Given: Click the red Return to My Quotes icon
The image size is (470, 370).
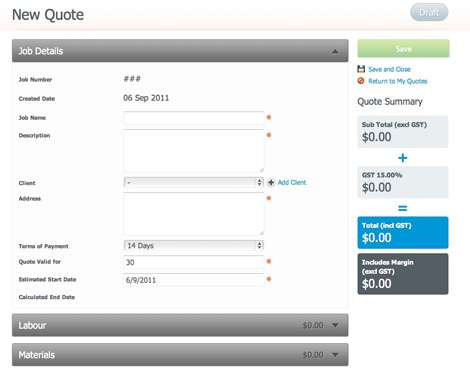Looking at the screenshot, I should (361, 81).
